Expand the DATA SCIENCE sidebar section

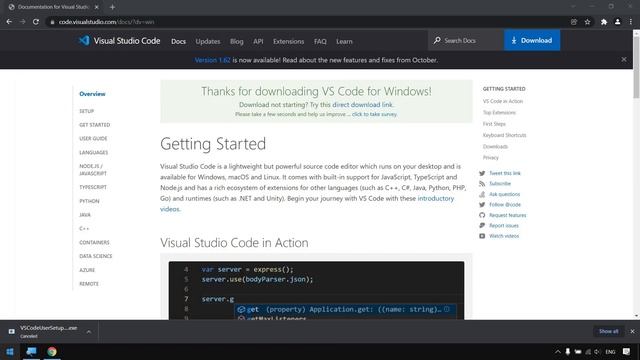(x=96, y=256)
